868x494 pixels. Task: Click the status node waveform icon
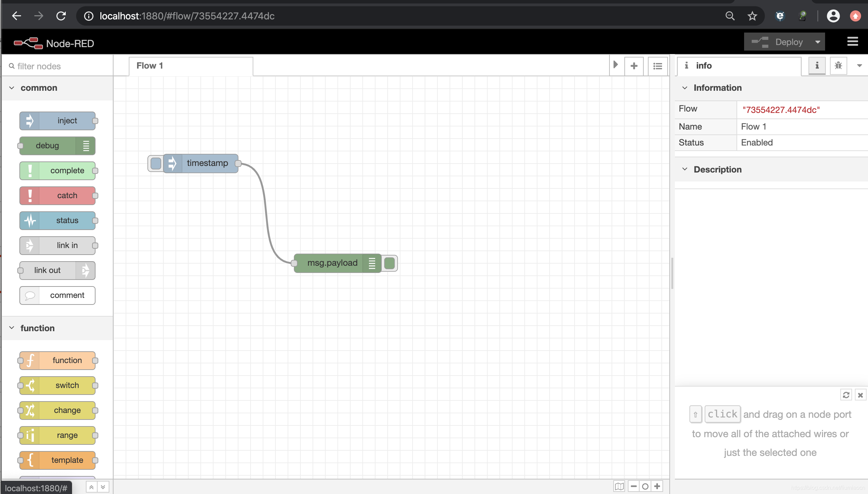pyautogui.click(x=30, y=220)
